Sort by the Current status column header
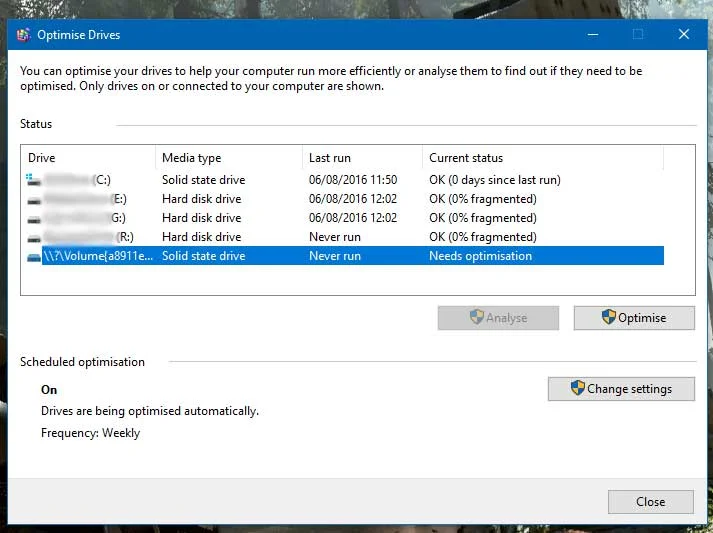The height and width of the screenshot is (533, 713). (x=543, y=158)
